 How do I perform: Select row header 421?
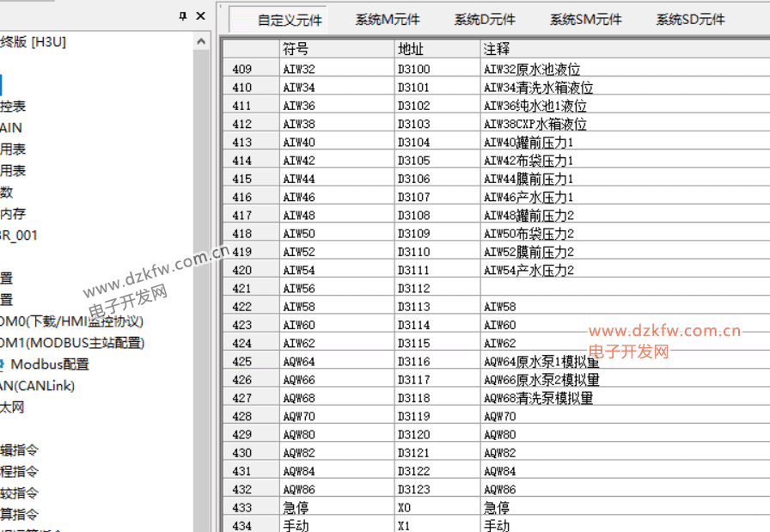coord(250,289)
